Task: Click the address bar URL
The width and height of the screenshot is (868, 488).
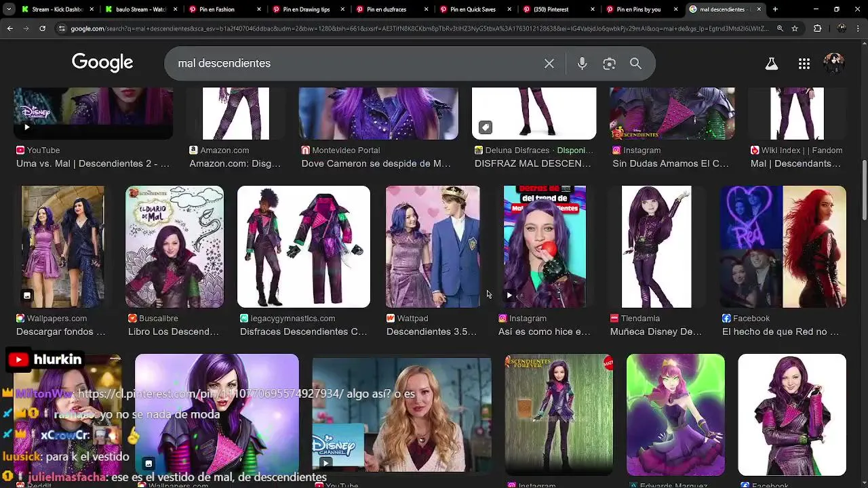Action: 420,28
